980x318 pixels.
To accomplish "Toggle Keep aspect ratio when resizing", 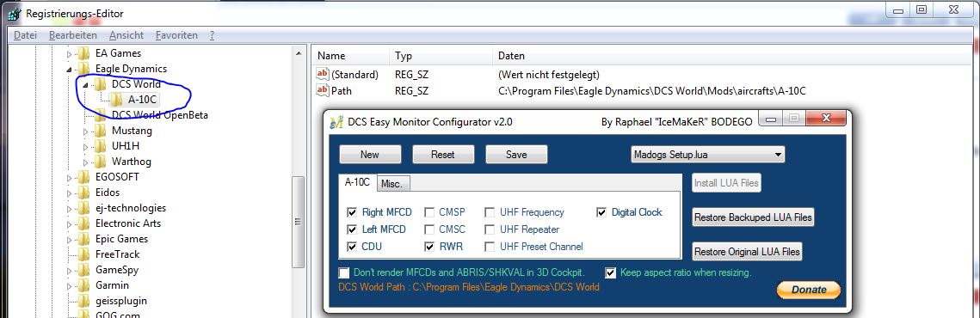I will 611,273.
